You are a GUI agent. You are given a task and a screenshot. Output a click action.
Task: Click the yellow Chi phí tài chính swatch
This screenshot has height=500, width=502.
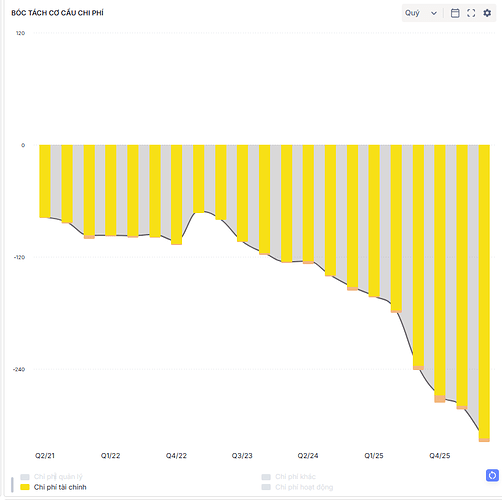pyautogui.click(x=25, y=487)
